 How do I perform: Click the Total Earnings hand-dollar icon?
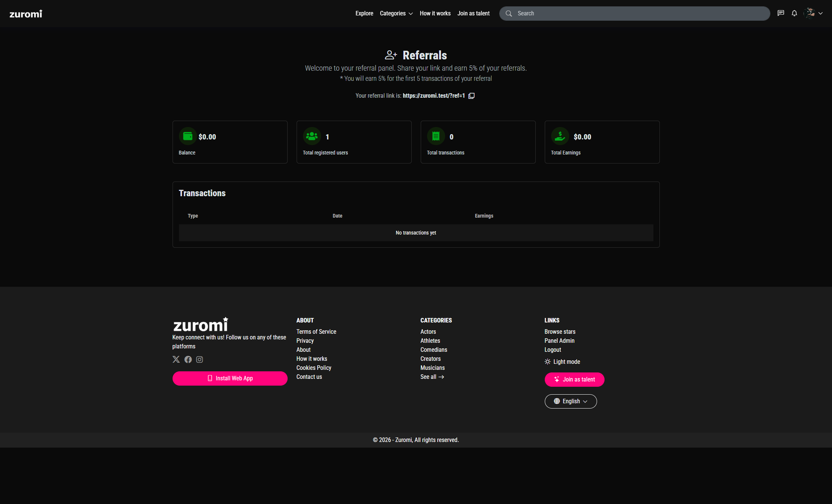560,136
